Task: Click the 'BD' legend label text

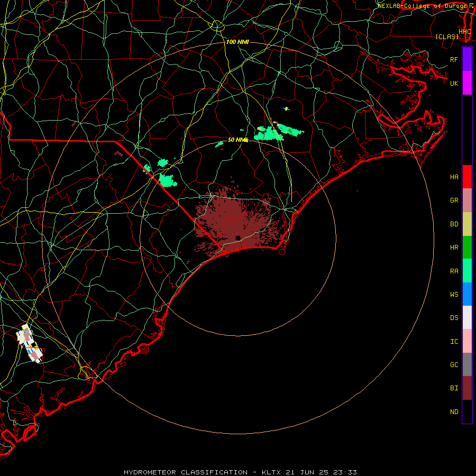Action: [454, 224]
